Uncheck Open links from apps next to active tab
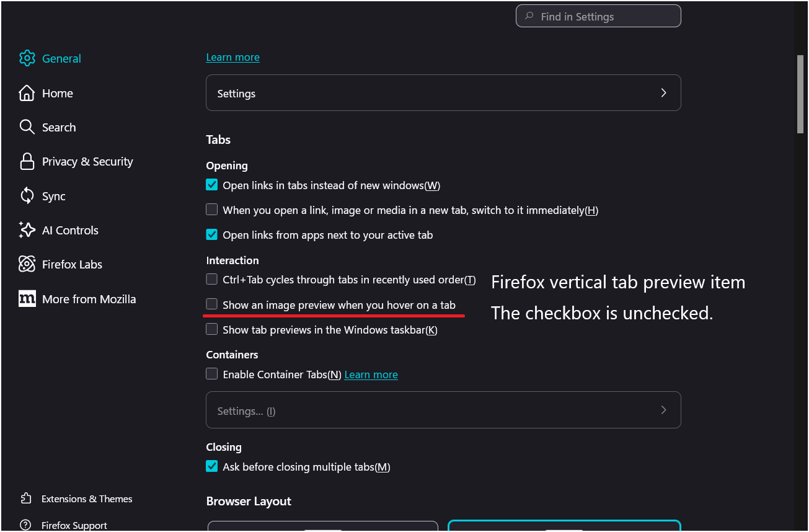Viewport: 809px width, 532px height. pos(212,234)
